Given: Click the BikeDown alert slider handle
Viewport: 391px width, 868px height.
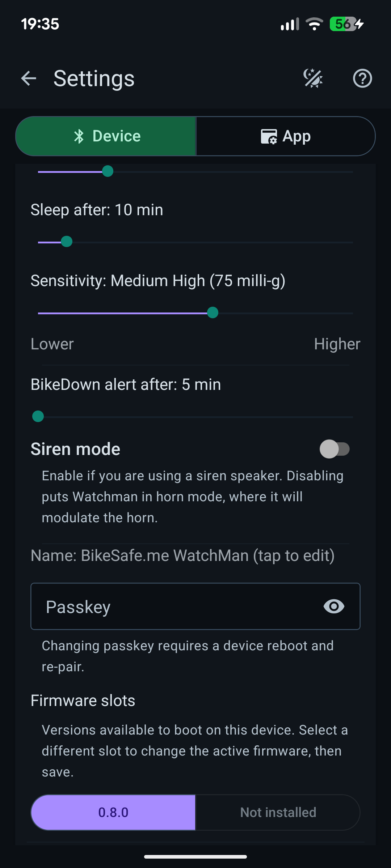Looking at the screenshot, I should click(x=38, y=417).
